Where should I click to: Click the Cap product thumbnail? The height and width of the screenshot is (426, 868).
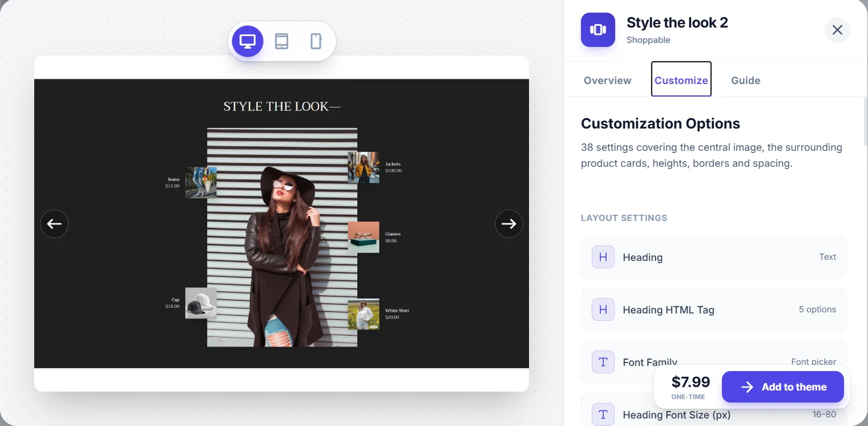coord(201,303)
